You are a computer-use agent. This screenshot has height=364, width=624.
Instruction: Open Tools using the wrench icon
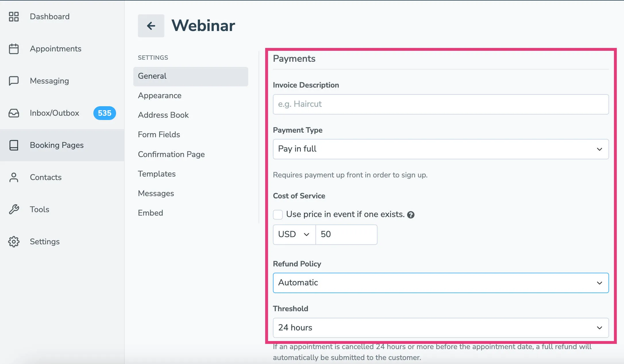(x=14, y=209)
